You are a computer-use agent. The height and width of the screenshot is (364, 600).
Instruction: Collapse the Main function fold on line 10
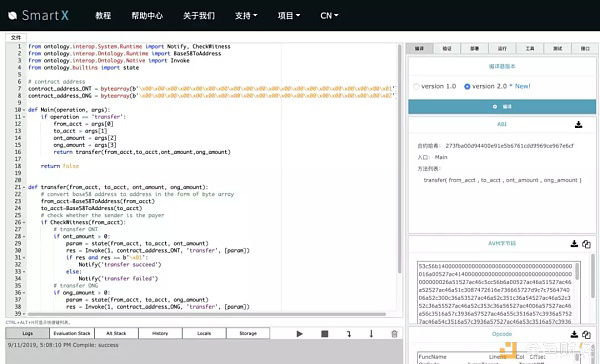(x=24, y=110)
